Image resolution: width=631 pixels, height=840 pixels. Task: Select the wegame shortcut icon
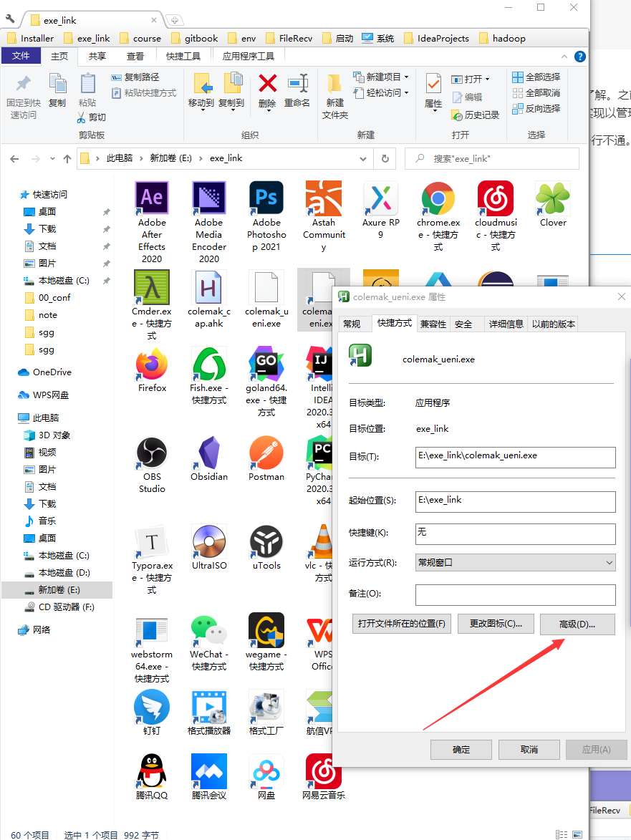click(x=266, y=630)
